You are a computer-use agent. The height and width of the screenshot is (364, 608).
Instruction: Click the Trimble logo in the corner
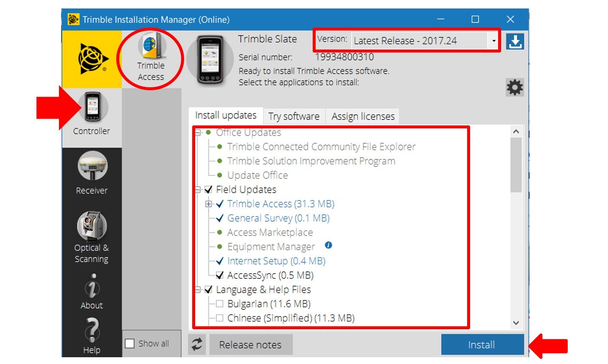[x=92, y=59]
